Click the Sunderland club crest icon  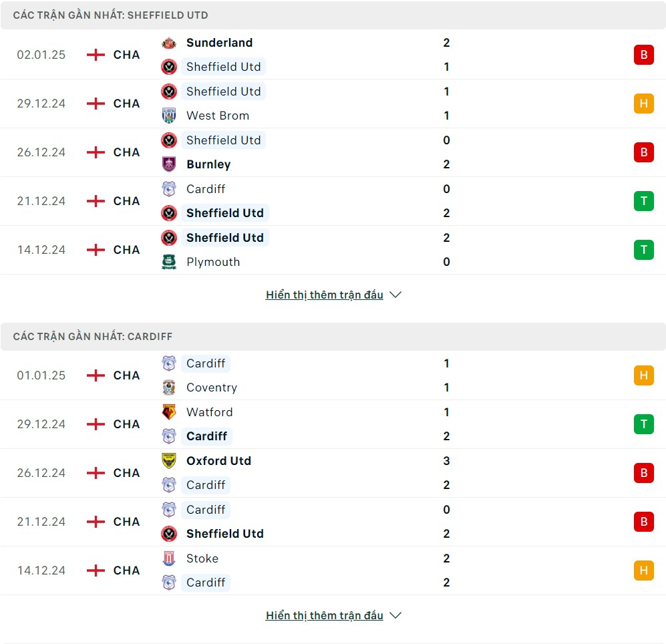click(169, 43)
